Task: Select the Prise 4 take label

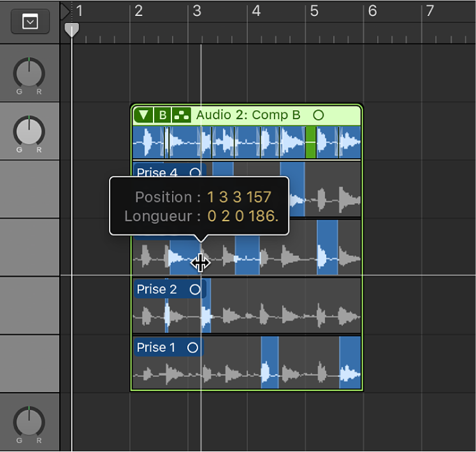Action: click(157, 173)
